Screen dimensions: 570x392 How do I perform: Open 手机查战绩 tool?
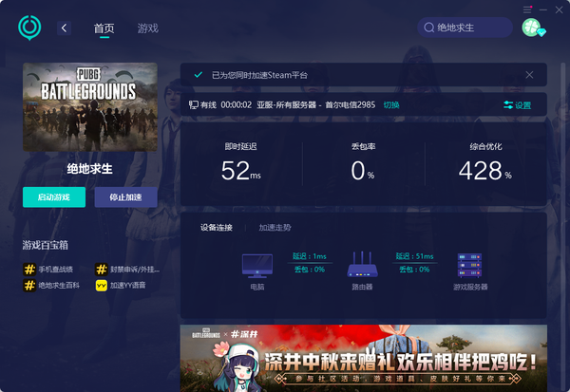[x=48, y=270]
